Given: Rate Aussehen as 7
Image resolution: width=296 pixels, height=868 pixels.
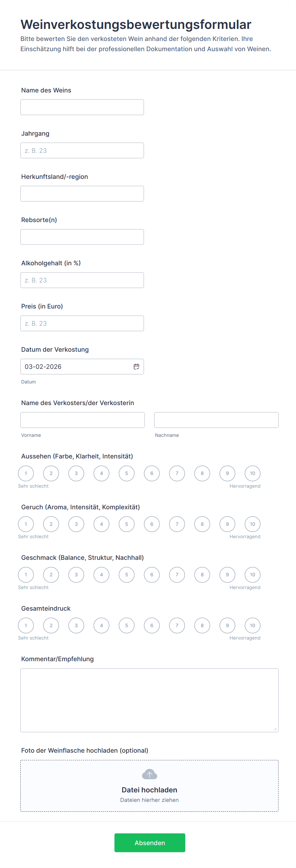Looking at the screenshot, I should [x=177, y=473].
